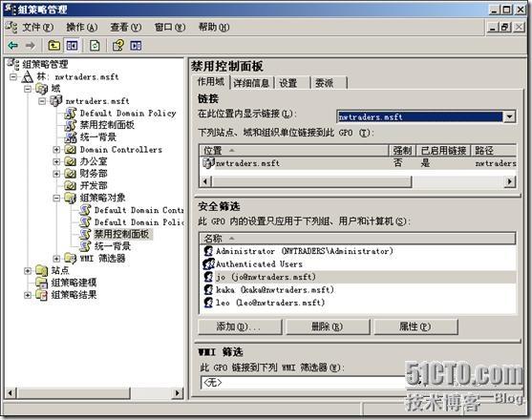Expand the WMI 筛选器 node

tap(56, 259)
